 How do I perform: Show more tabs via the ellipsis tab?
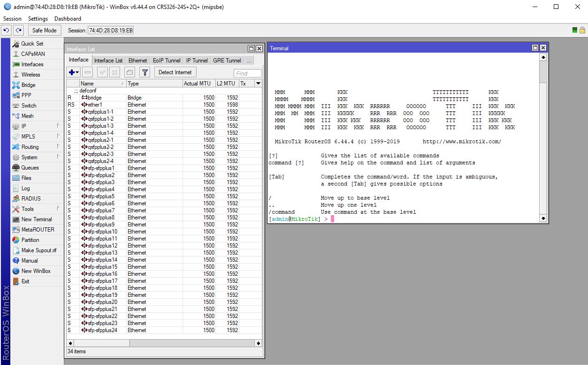(x=249, y=61)
